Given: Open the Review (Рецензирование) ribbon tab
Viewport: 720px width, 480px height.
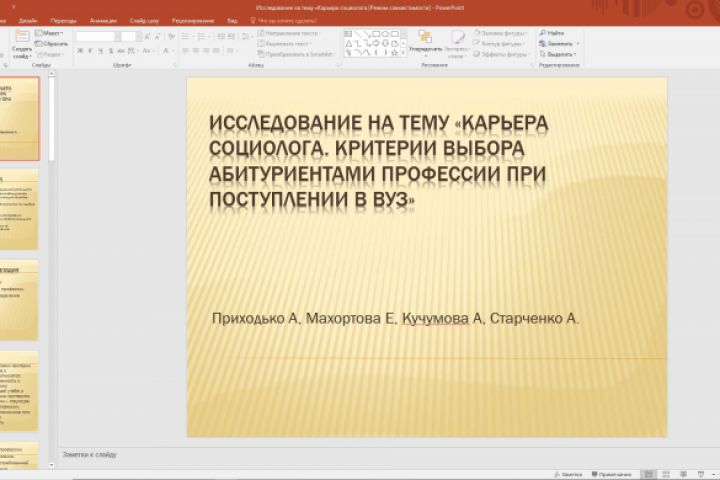Looking at the screenshot, I should tap(193, 21).
